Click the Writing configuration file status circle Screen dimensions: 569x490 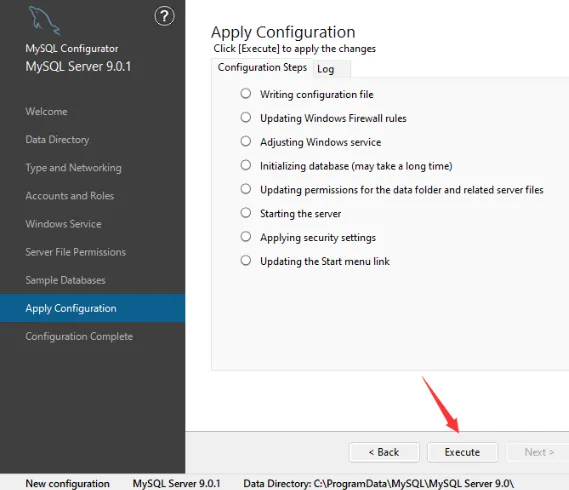(246, 94)
